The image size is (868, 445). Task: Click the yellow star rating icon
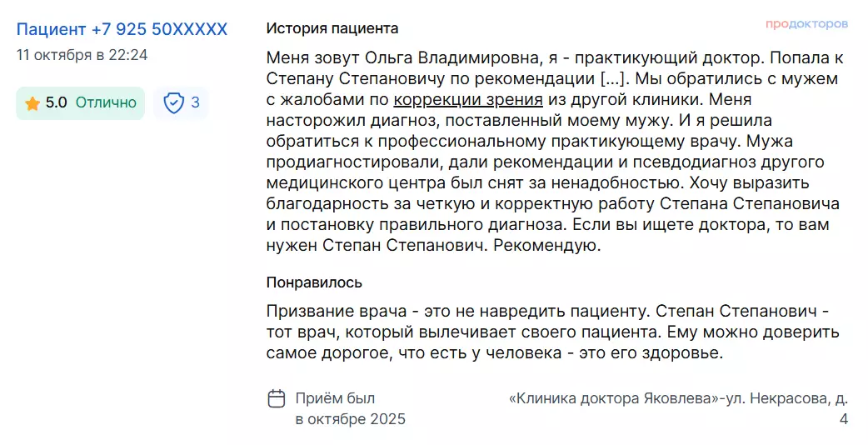(x=32, y=103)
